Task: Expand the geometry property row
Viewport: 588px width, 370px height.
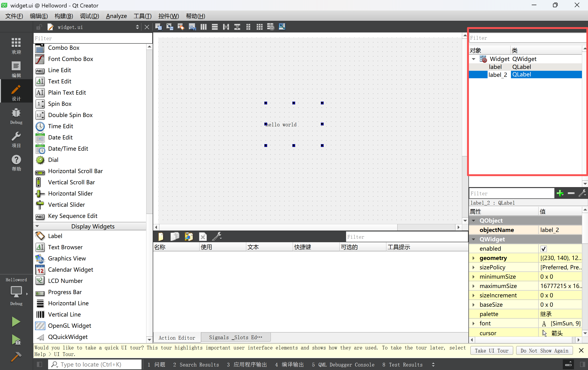Action: [x=473, y=258]
